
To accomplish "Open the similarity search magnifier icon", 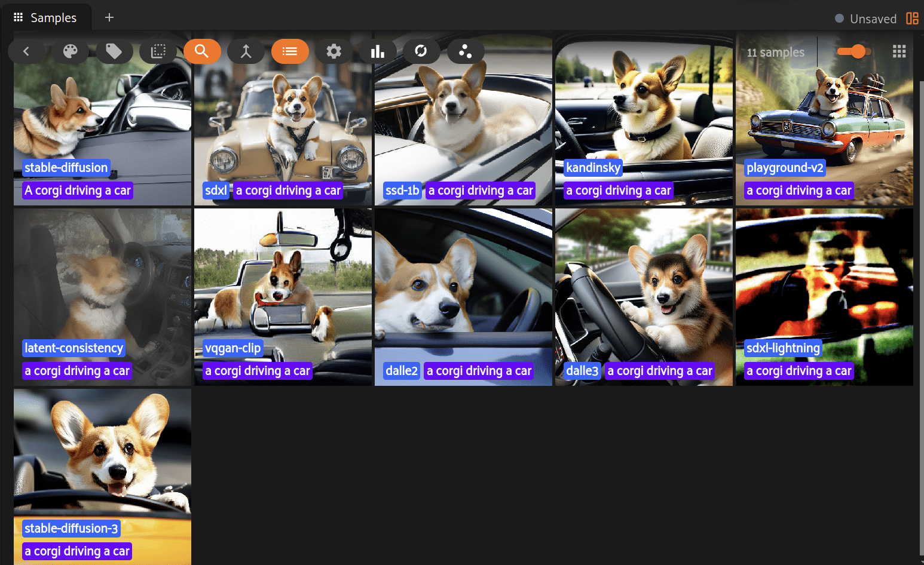I will point(202,51).
